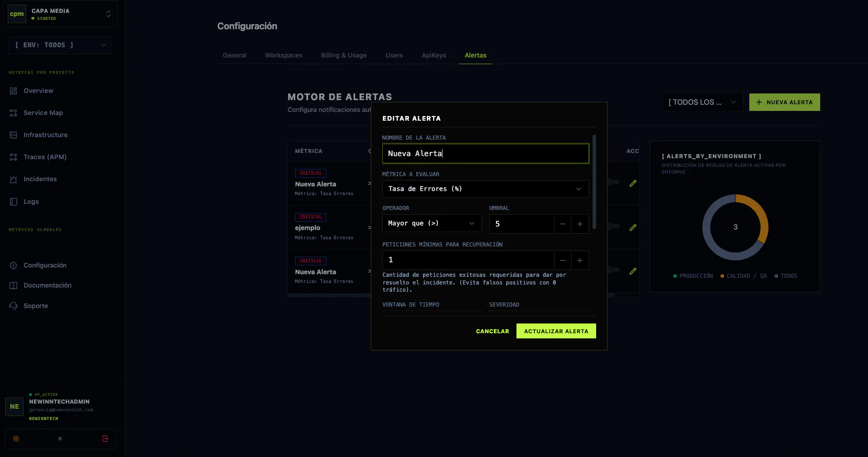Click the cpm logo in sidebar header
This screenshot has height=457, width=868.
point(17,14)
